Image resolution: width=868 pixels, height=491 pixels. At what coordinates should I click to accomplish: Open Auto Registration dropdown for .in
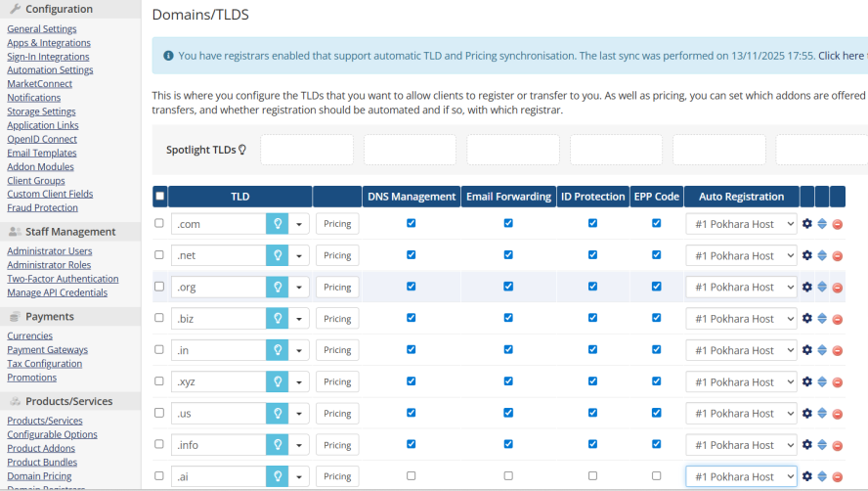741,350
